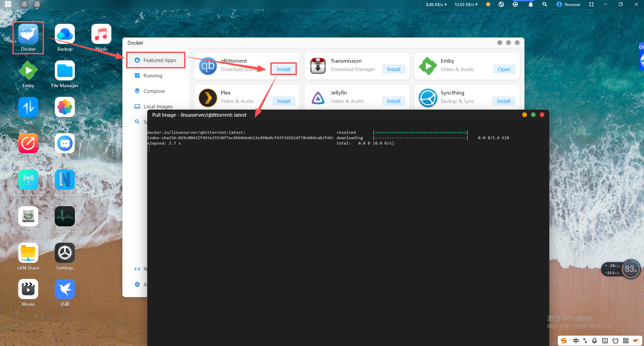Image resolution: width=644 pixels, height=346 pixels.
Task: Open the Remote Access app
Action: [x=28, y=180]
